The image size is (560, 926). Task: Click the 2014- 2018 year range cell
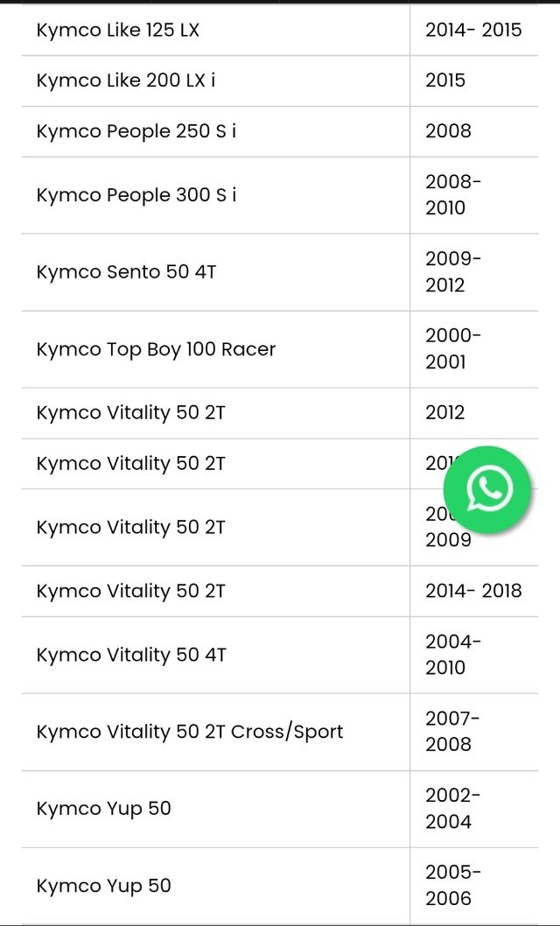point(472,591)
